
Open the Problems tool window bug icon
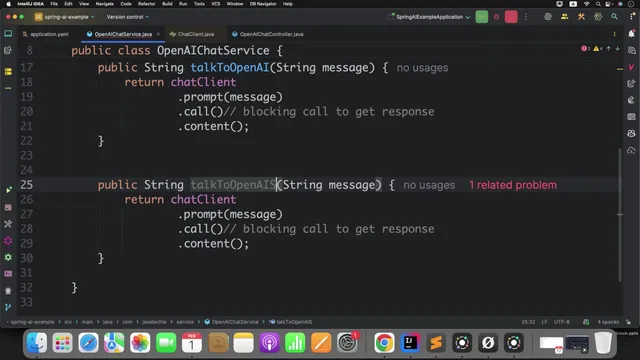point(8,291)
